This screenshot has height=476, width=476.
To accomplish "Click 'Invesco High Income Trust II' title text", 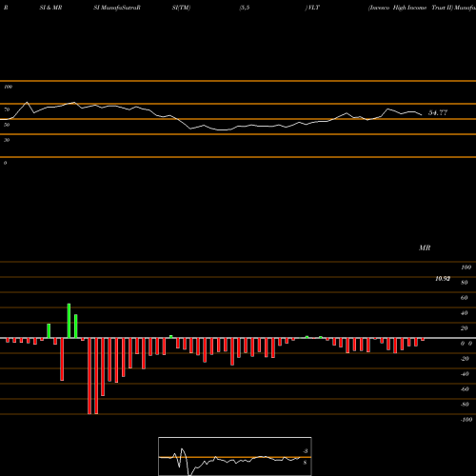I will pyautogui.click(x=410, y=8).
